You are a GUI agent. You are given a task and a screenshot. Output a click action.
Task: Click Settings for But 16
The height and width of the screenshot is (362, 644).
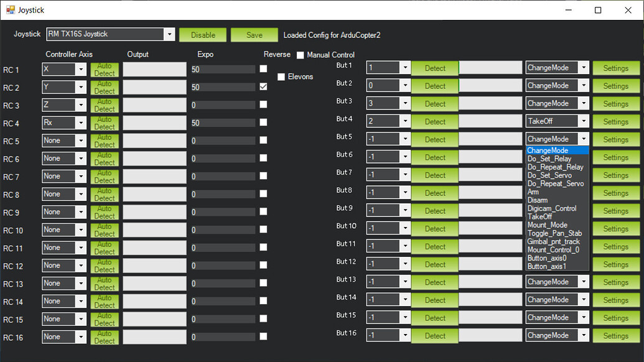click(615, 336)
